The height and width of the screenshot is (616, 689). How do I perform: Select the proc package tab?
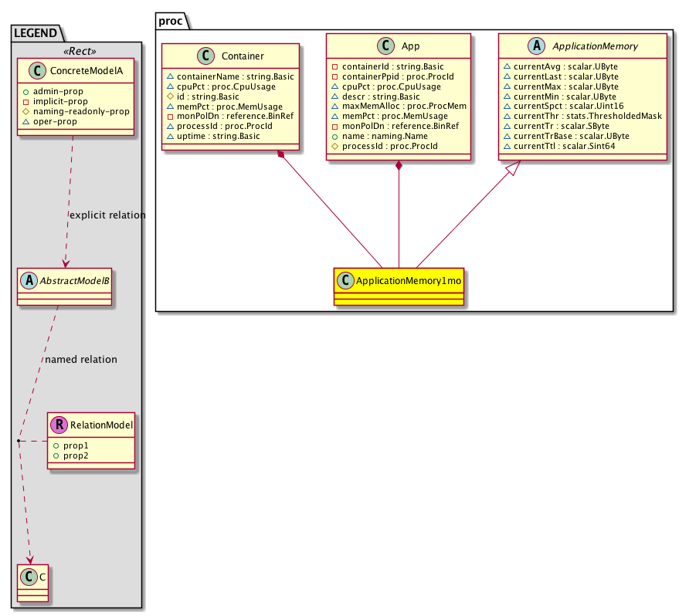tap(170, 20)
